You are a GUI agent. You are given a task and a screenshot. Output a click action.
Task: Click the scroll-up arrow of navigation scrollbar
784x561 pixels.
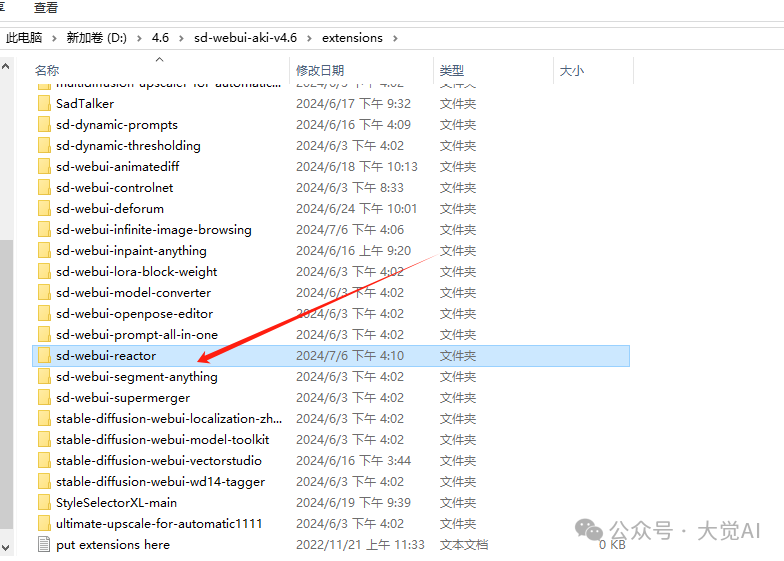6,66
